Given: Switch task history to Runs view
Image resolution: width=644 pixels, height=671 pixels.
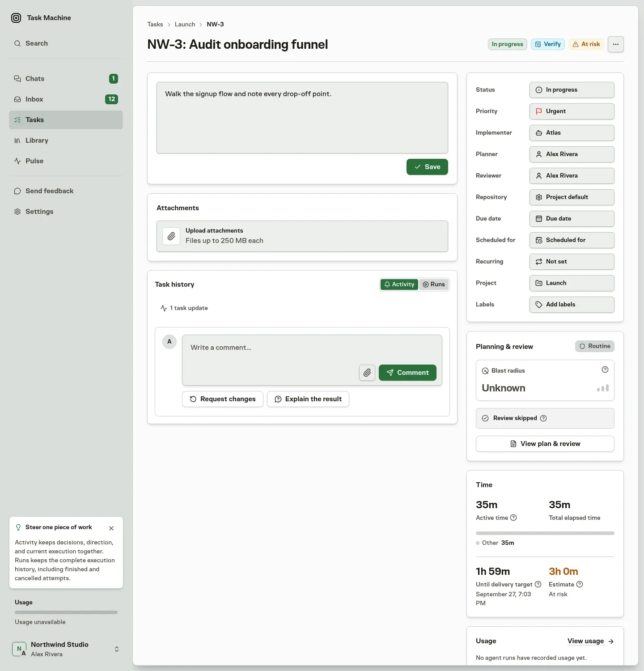Looking at the screenshot, I should click(434, 285).
